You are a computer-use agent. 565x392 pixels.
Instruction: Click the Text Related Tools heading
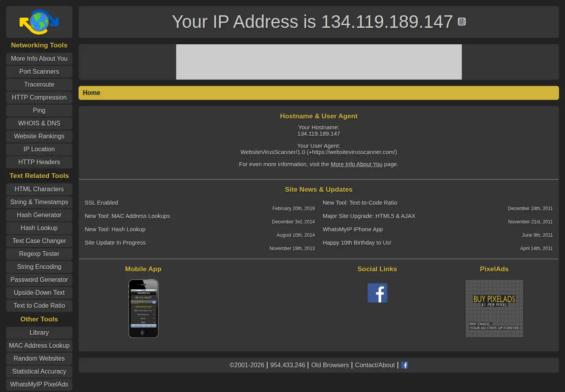point(39,176)
